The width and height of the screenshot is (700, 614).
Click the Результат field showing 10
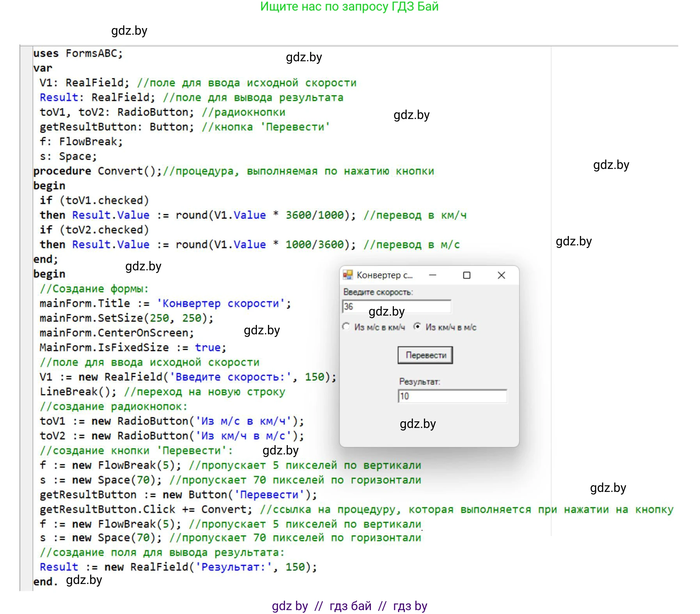[452, 396]
